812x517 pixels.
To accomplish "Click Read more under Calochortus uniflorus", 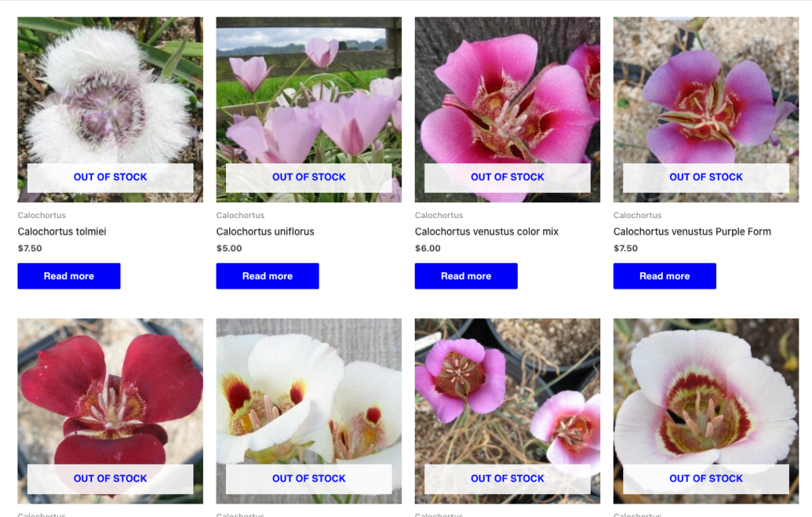I will click(x=268, y=276).
